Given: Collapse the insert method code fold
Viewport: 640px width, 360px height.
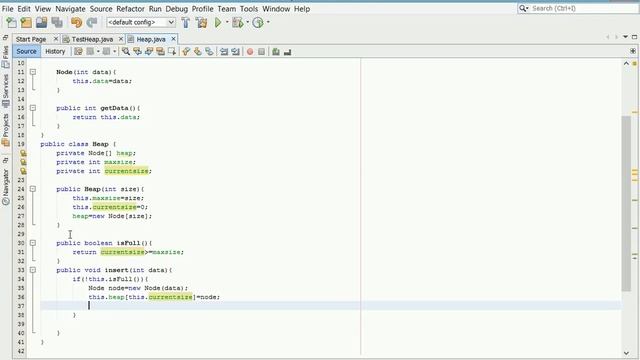Looking at the screenshot, I should tap(33, 270).
